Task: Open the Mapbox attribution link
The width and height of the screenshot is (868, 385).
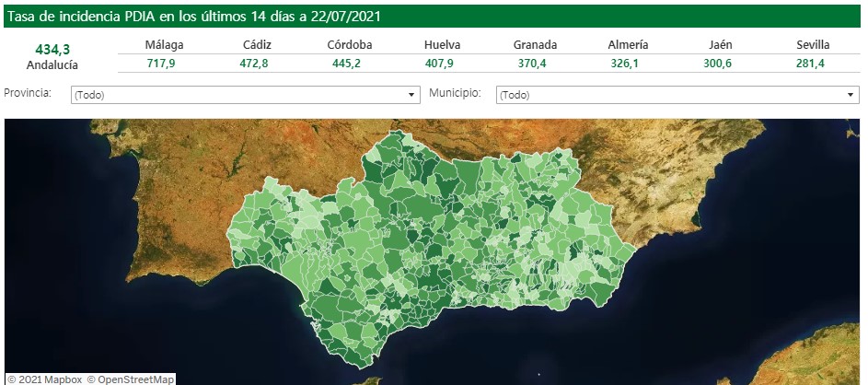Action: click(x=44, y=379)
